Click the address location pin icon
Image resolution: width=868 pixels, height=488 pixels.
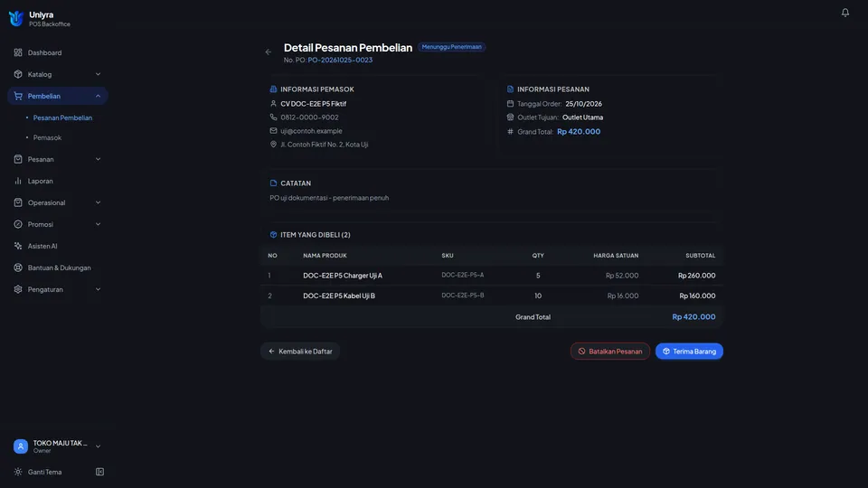273,145
